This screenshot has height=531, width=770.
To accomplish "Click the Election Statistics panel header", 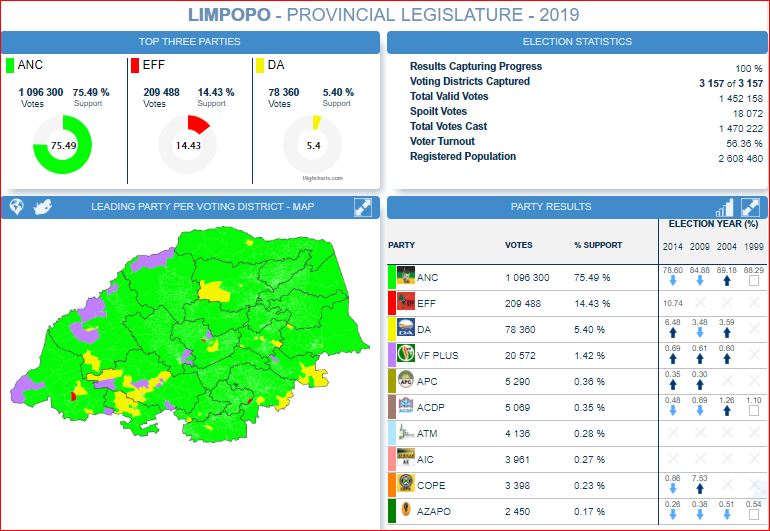I will click(x=577, y=42).
